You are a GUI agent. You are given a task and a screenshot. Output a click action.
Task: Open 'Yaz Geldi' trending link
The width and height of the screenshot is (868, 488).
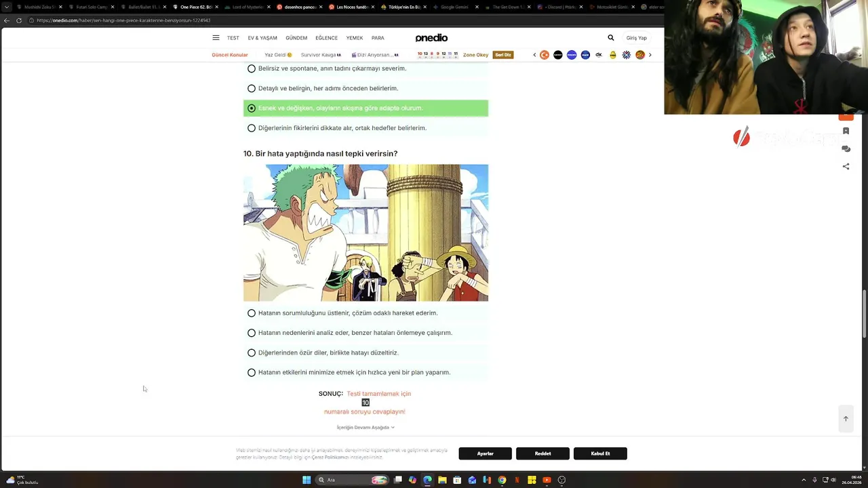pyautogui.click(x=278, y=55)
